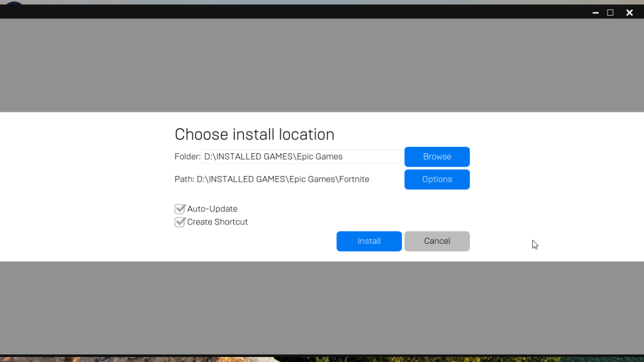Click the Folder: label
Screen dimensions: 644x362
187,156
